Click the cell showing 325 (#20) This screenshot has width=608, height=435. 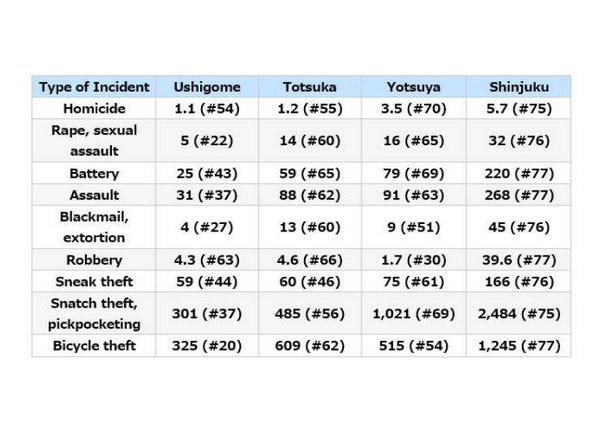(207, 347)
